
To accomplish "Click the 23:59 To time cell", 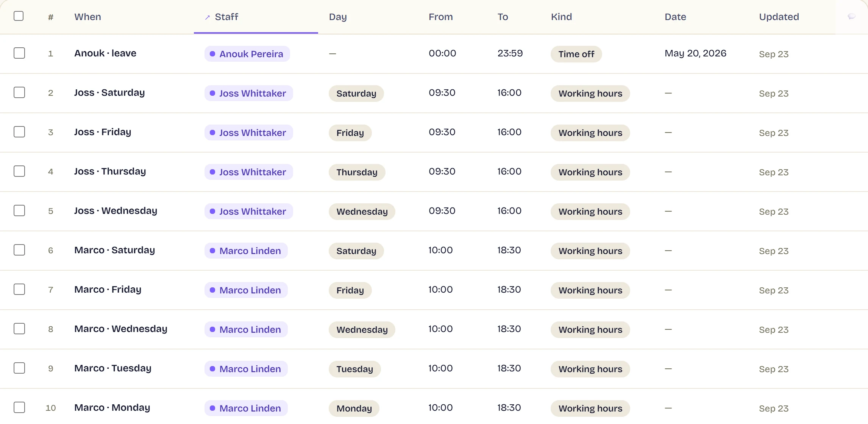I will 510,53.
